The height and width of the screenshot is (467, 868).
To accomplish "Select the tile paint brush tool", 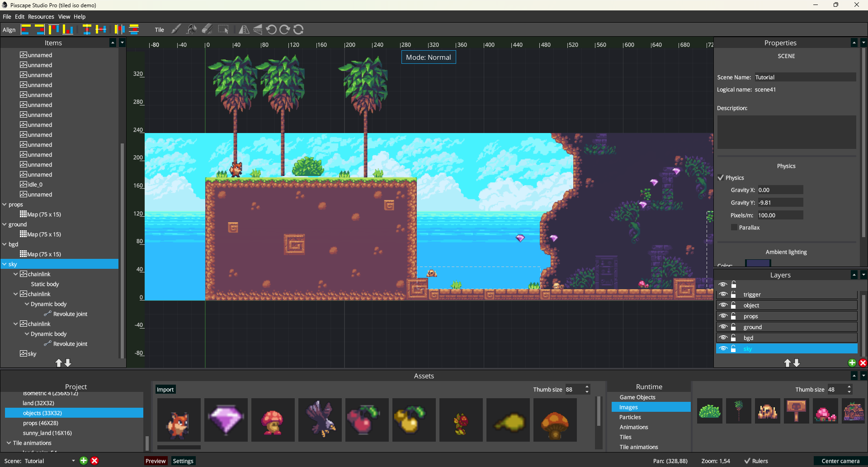I will pos(176,29).
